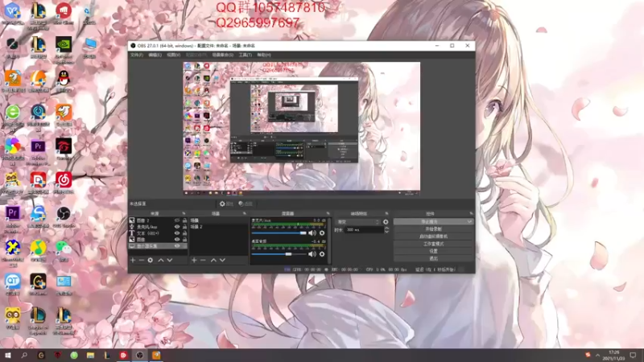Viewport: 644px width, 362px height.
Task: Increase transition duration with up arrow
Action: click(386, 228)
